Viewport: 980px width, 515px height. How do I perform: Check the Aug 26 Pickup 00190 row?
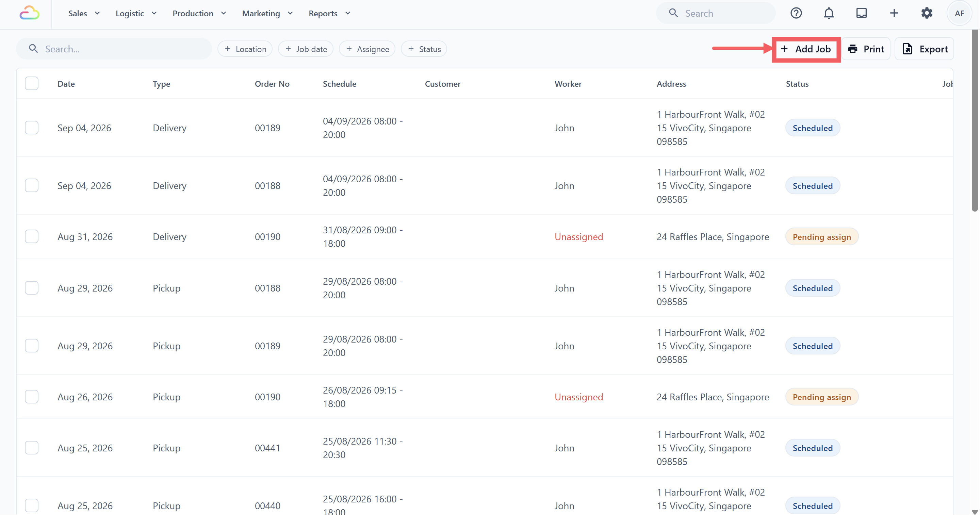[x=32, y=396]
